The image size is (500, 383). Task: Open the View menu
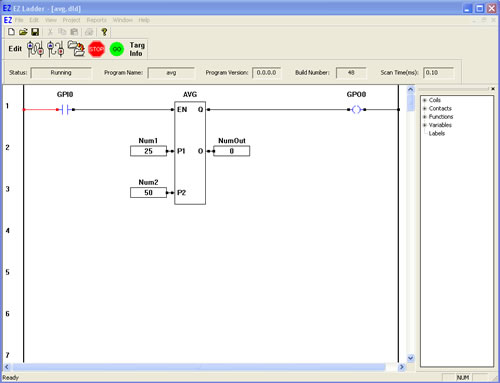pos(51,20)
